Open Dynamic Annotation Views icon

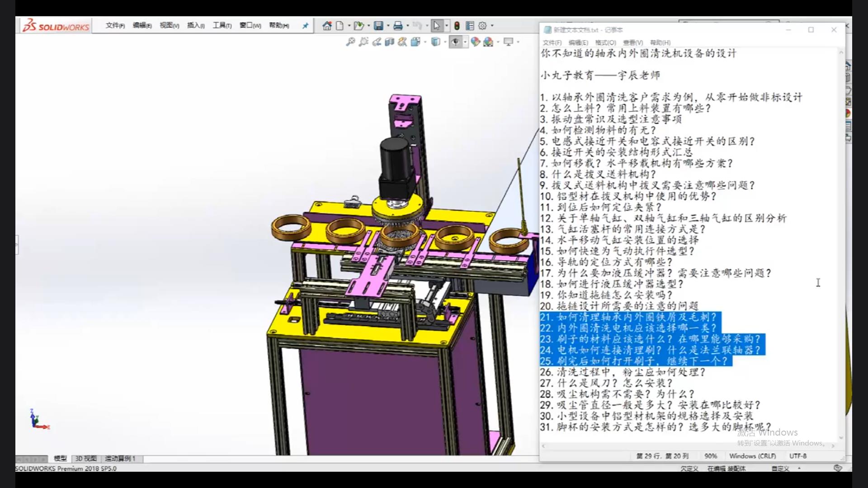(x=402, y=42)
